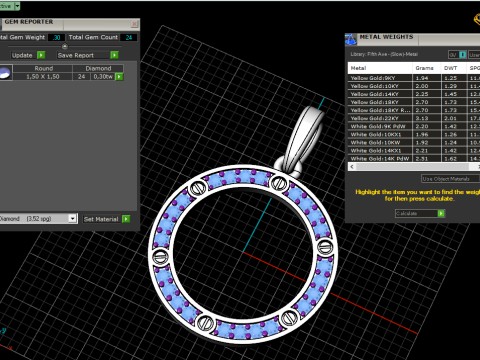Click the 0.30tw weight cell

click(103, 77)
